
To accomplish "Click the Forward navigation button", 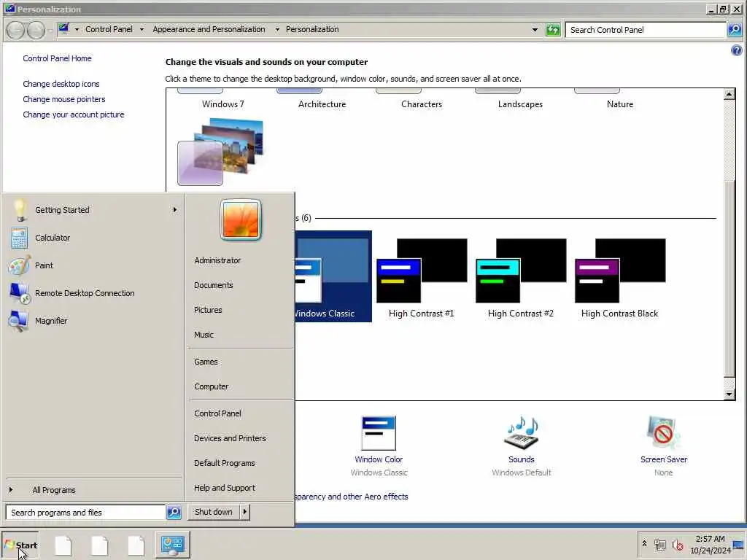I will tap(36, 30).
